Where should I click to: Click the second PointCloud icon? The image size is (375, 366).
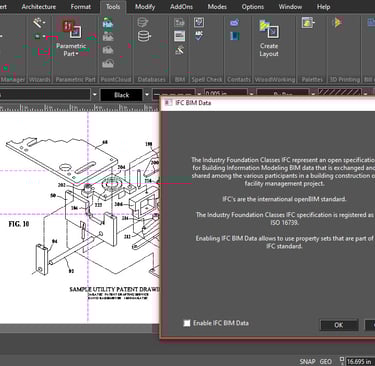point(108,37)
